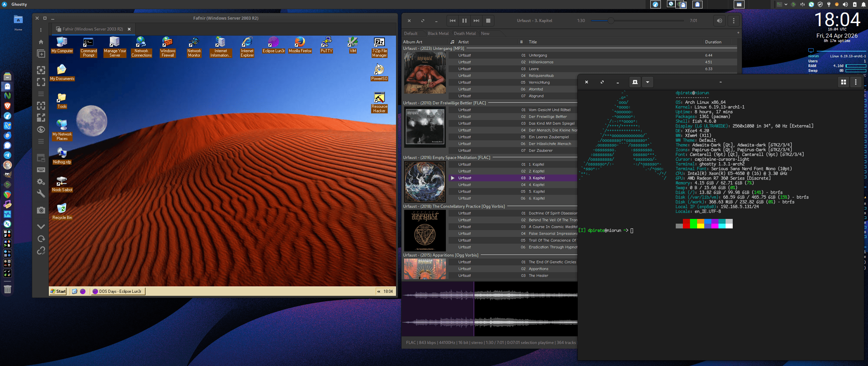Click the Remmina preferences gears icon
868x366 pixels.
pos(41,182)
